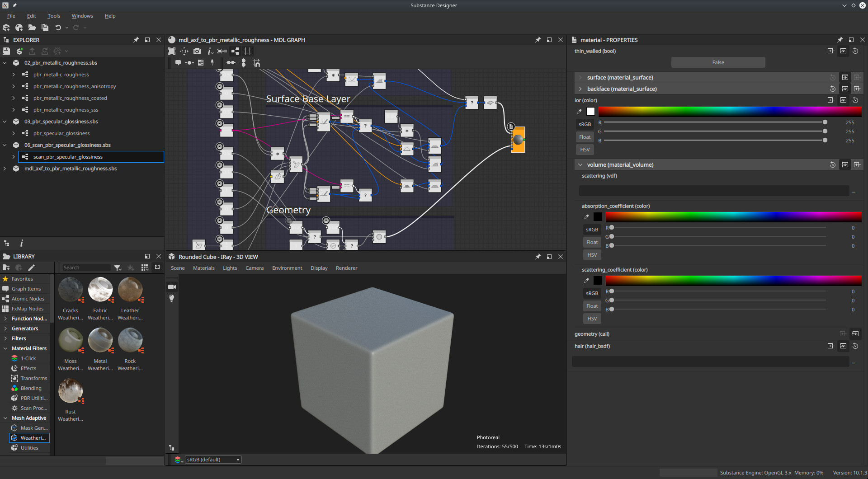868x479 pixels.
Task: Click the Save All icon in main toolbar
Action: [x=45, y=28]
